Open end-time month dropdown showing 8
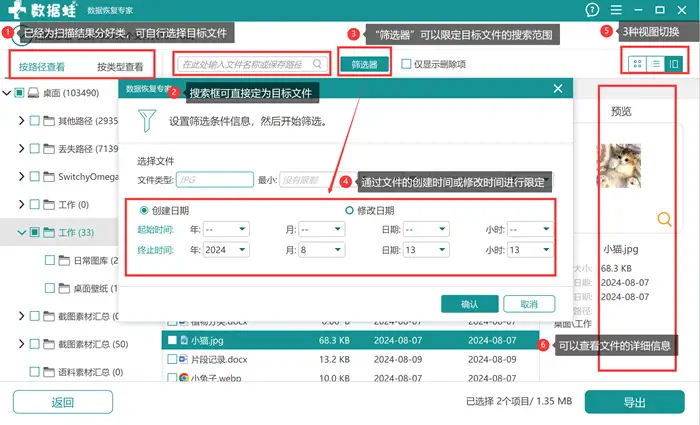This screenshot has height=425, width=700. [x=321, y=250]
